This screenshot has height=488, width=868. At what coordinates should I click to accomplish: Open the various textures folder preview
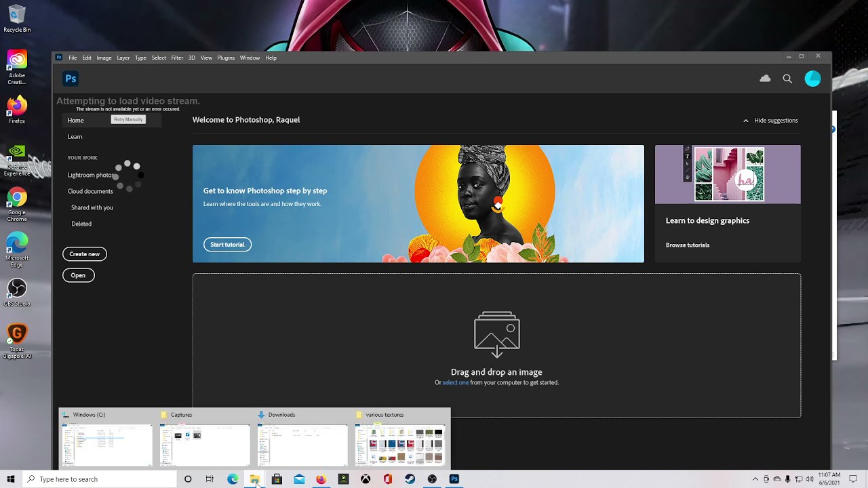(x=400, y=445)
